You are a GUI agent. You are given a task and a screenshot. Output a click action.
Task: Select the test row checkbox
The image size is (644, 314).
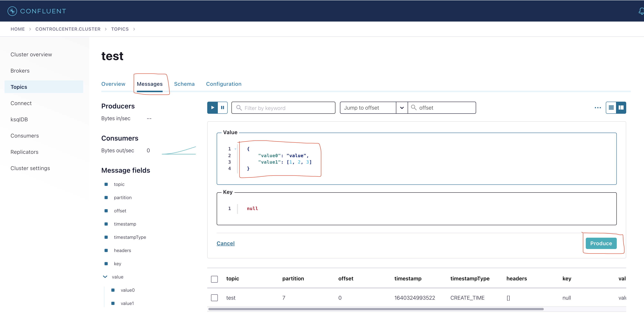coord(214,298)
